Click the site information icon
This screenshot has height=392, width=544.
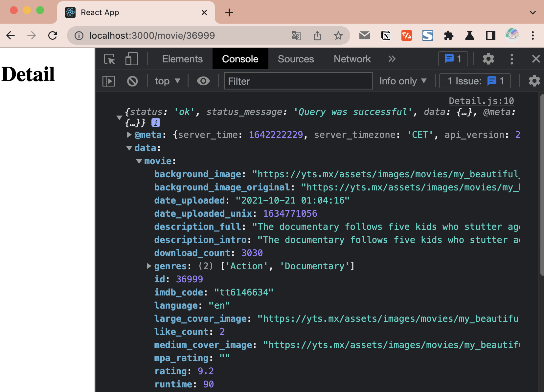click(x=79, y=35)
